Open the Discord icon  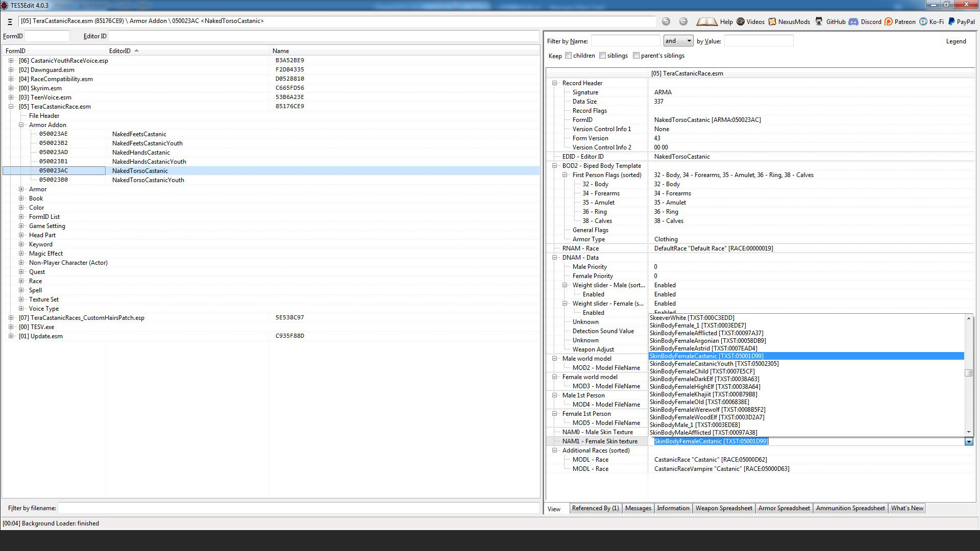tap(853, 21)
